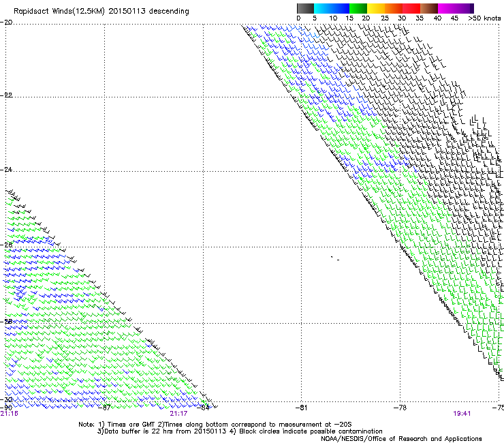Click the -78 longitude axis label
This screenshot has width=504, height=443.
400,408
